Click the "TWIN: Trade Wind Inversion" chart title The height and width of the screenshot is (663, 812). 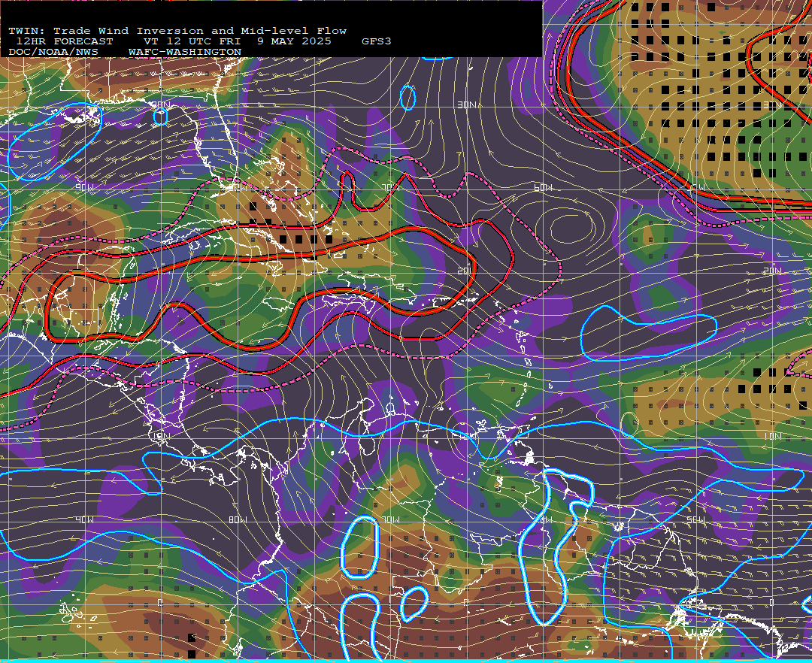106,31
